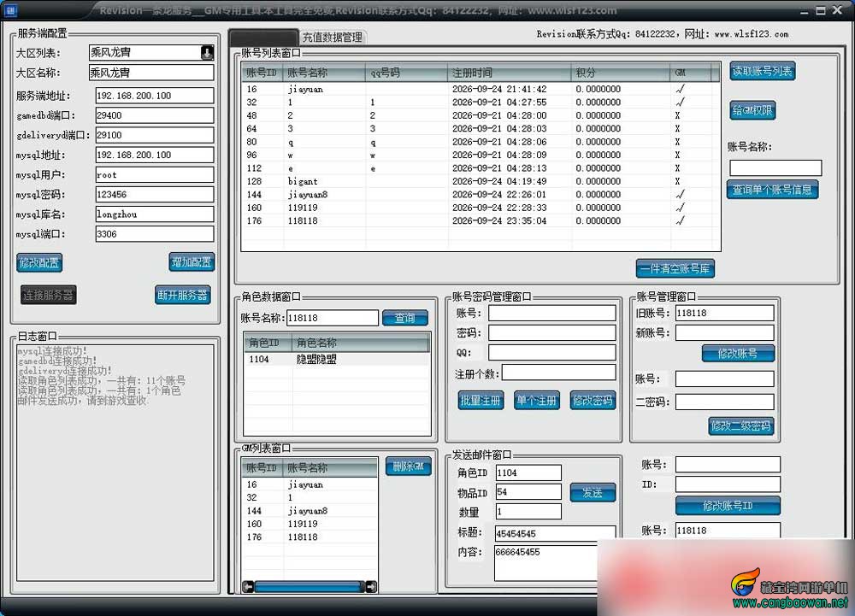Grant rights with the 给GM权限 button
Screen dimensions: 855x616
pyautogui.click(x=752, y=110)
